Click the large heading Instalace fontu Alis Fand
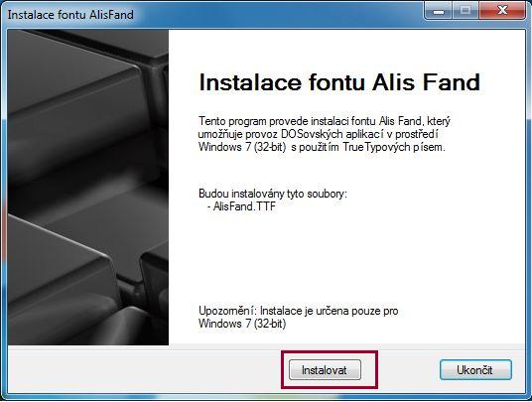 [x=339, y=82]
